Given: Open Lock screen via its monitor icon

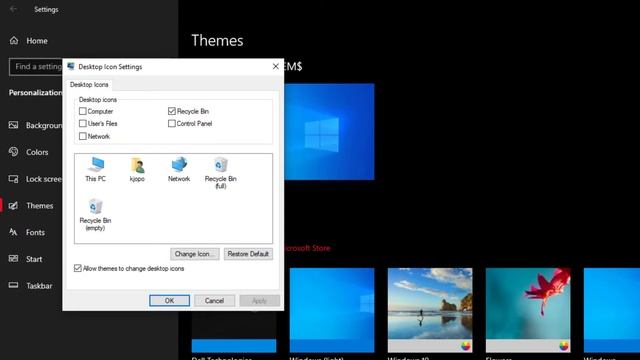Looking at the screenshot, I should (x=13, y=179).
